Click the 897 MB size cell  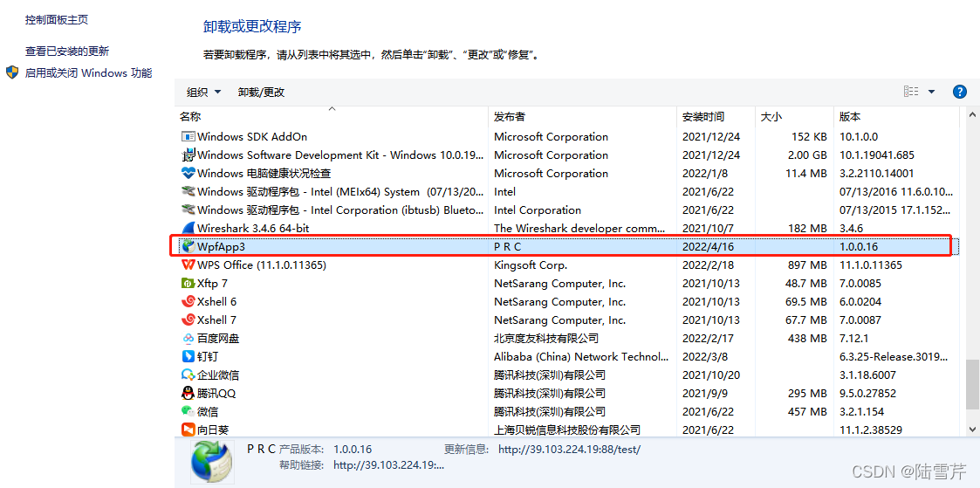pyautogui.click(x=806, y=265)
